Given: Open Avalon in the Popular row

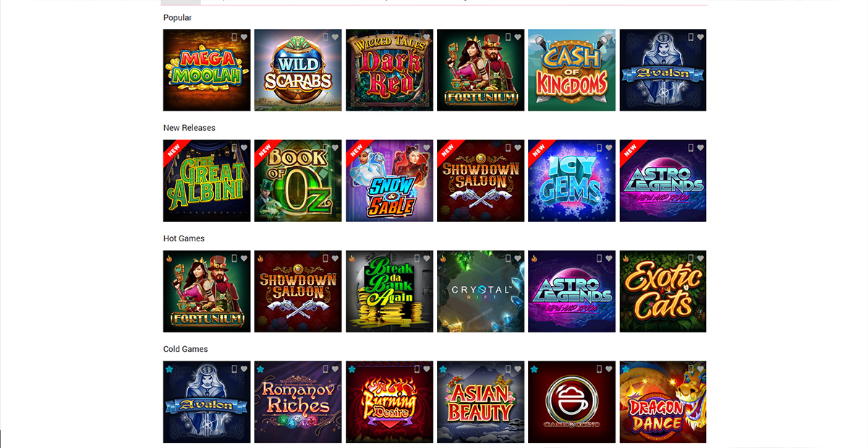Looking at the screenshot, I should (x=663, y=70).
